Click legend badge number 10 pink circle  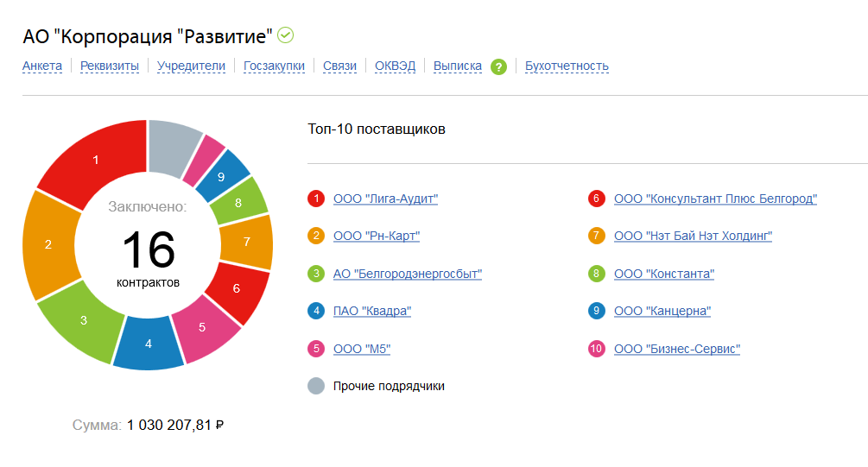click(596, 349)
